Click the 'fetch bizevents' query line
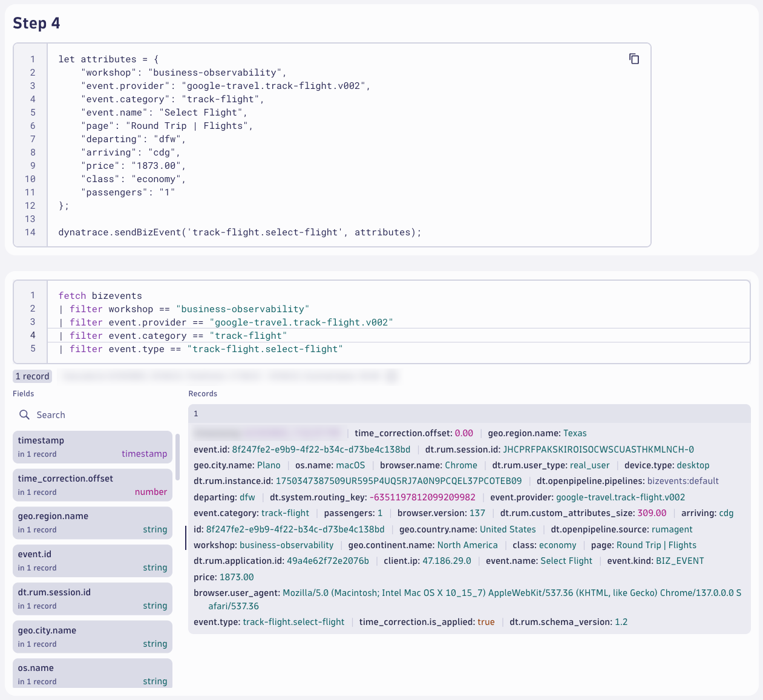763x700 pixels. click(x=100, y=296)
